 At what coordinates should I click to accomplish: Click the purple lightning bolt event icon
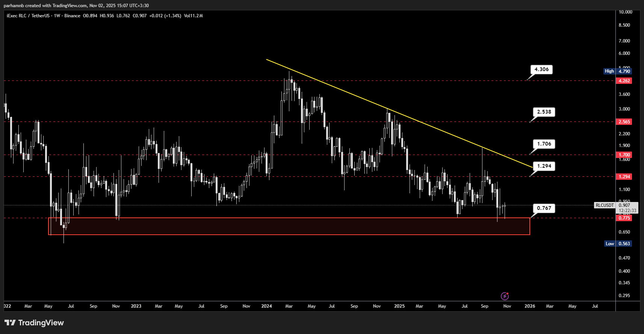pos(505,296)
